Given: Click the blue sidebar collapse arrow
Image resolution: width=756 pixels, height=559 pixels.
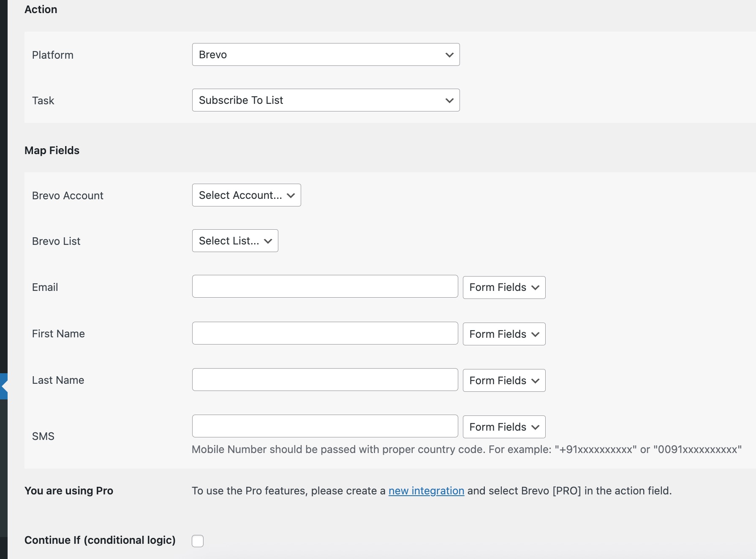Looking at the screenshot, I should [x=4, y=386].
